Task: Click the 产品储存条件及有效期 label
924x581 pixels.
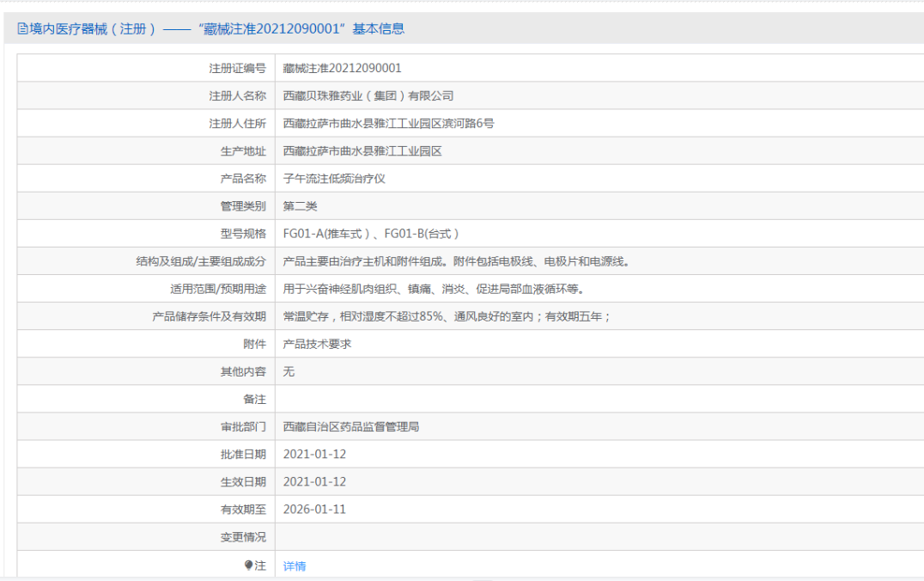Action: pyautogui.click(x=210, y=317)
